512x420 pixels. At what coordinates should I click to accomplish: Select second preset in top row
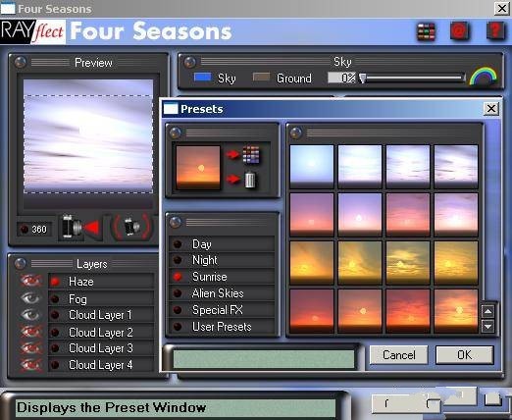(360, 167)
